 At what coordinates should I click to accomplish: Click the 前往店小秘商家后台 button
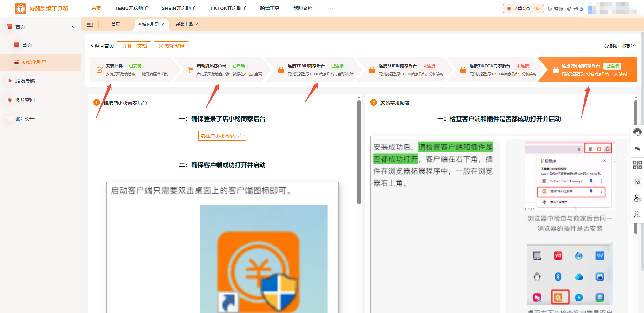(x=222, y=136)
